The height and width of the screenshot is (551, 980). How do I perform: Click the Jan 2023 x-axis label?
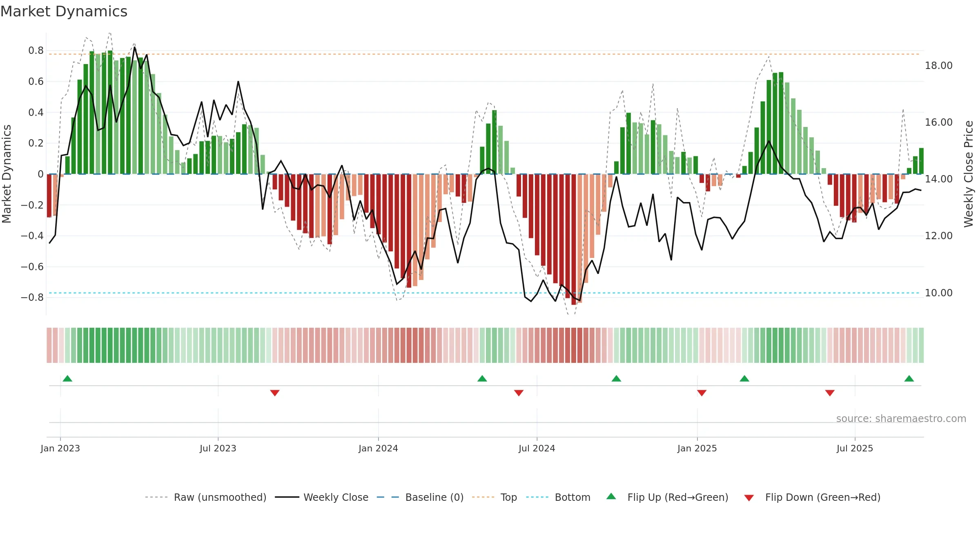click(60, 448)
